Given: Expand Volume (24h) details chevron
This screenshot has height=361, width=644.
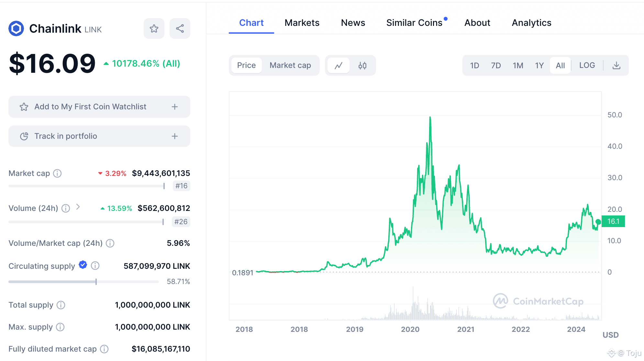Looking at the screenshot, I should (78, 207).
